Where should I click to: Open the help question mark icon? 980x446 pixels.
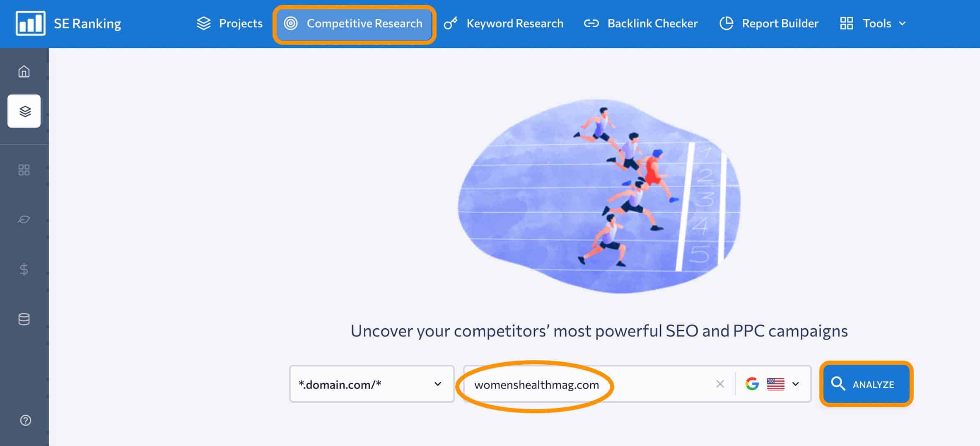pyautogui.click(x=24, y=421)
